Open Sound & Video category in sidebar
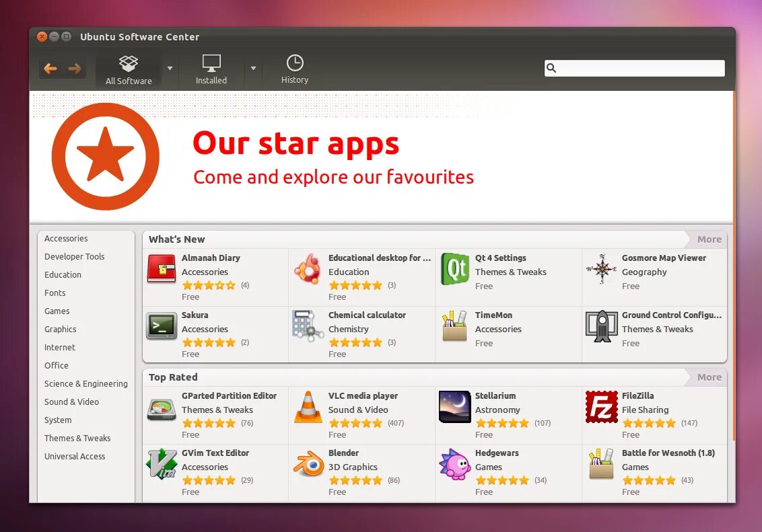 [x=71, y=402]
